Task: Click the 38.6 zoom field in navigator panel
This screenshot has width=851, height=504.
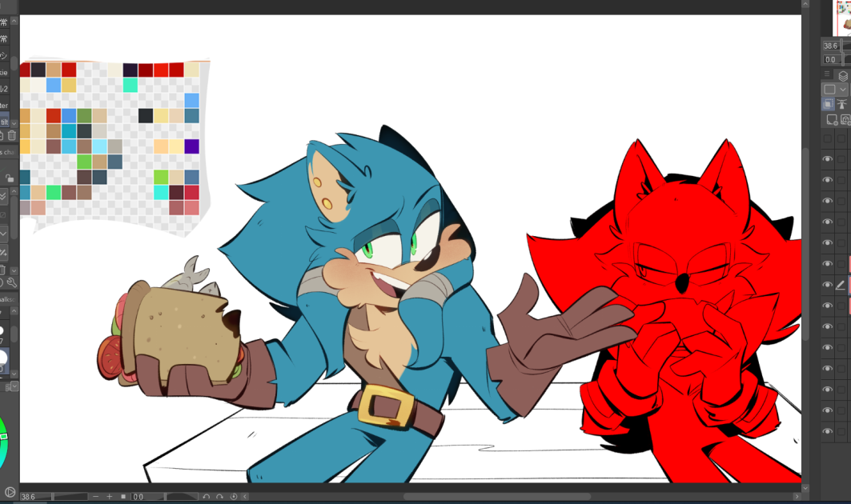Action: [831, 46]
